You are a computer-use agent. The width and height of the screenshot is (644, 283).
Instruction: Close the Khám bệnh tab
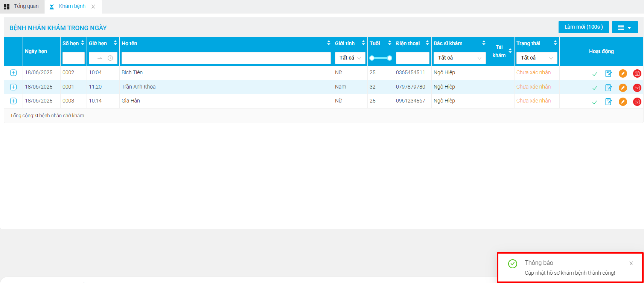(x=93, y=6)
